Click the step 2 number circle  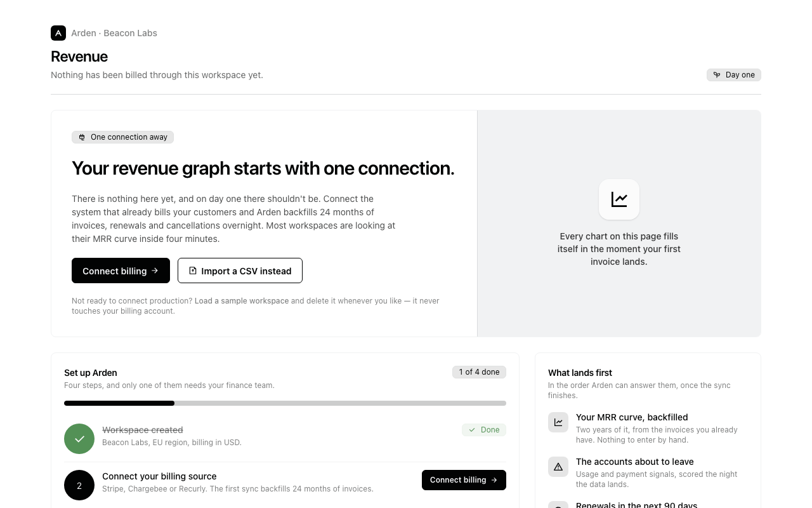coord(79,485)
